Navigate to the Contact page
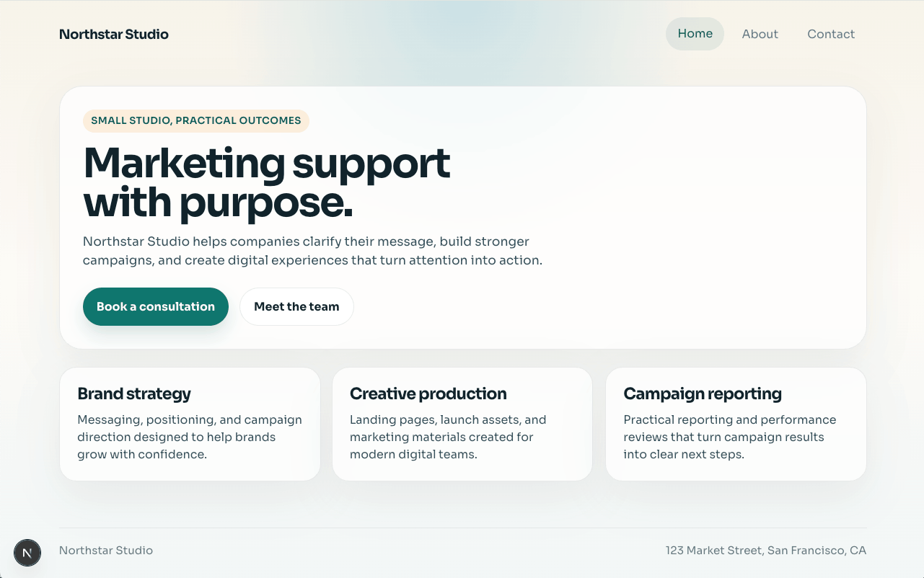924x578 pixels. pyautogui.click(x=831, y=33)
